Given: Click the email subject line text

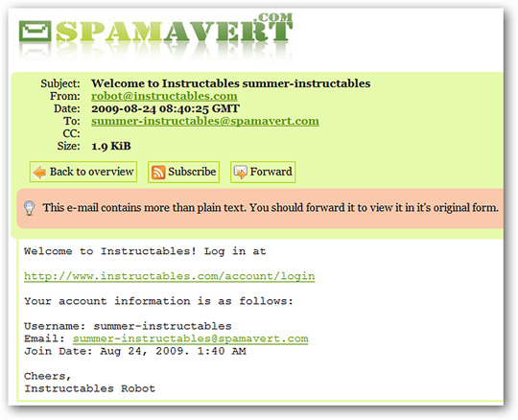Looking at the screenshot, I should tap(230, 83).
